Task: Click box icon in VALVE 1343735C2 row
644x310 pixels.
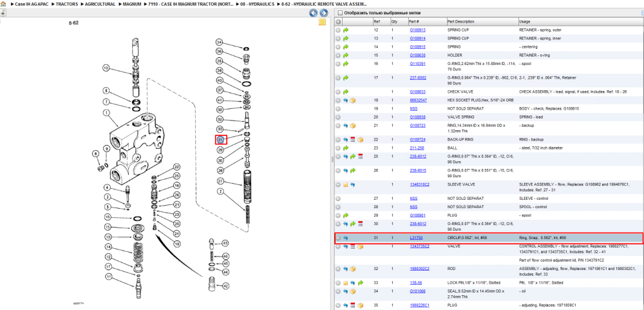Action: [x=360, y=246]
